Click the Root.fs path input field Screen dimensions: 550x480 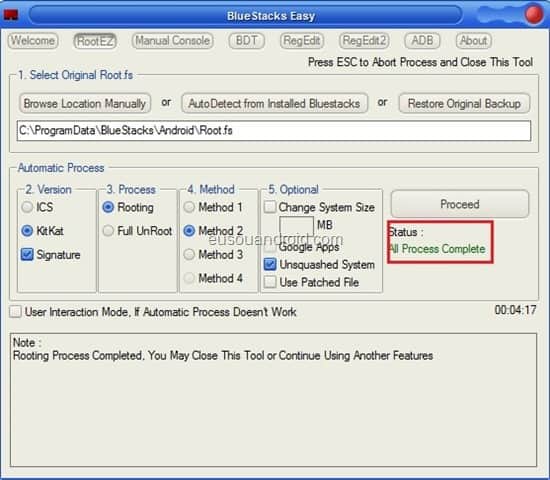point(274,131)
